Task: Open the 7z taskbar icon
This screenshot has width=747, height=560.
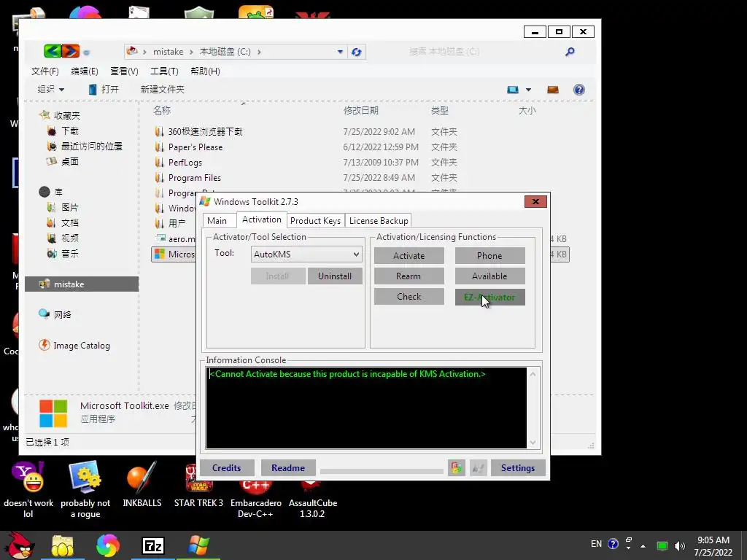Action: [153, 545]
